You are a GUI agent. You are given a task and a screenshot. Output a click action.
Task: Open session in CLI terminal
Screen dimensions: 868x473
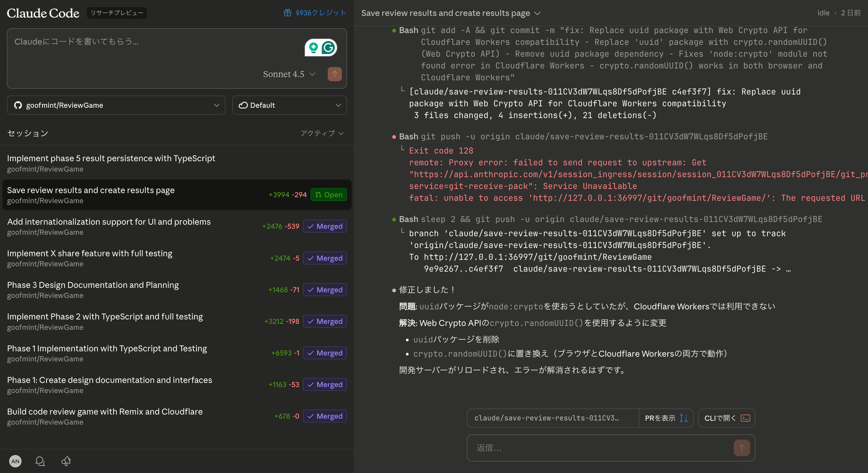[726, 418]
